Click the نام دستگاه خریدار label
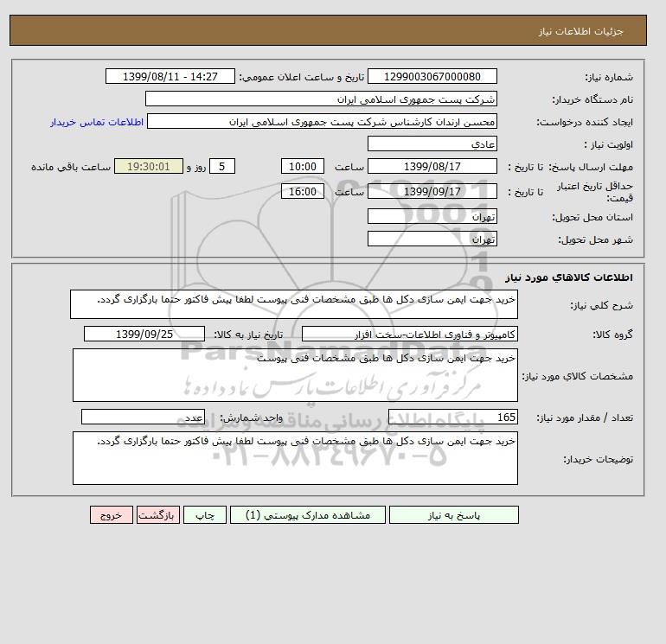The height and width of the screenshot is (644, 666). click(x=592, y=99)
